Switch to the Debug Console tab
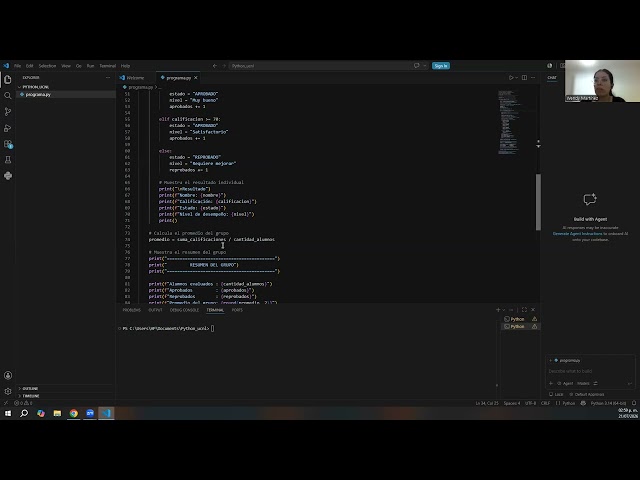The image size is (640, 480). pyautogui.click(x=184, y=310)
